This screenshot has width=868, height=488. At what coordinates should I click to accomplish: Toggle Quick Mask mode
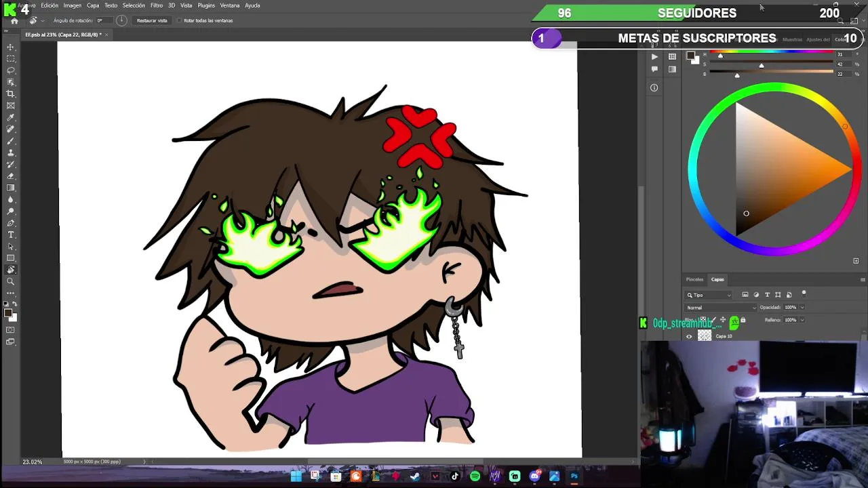[x=11, y=330]
